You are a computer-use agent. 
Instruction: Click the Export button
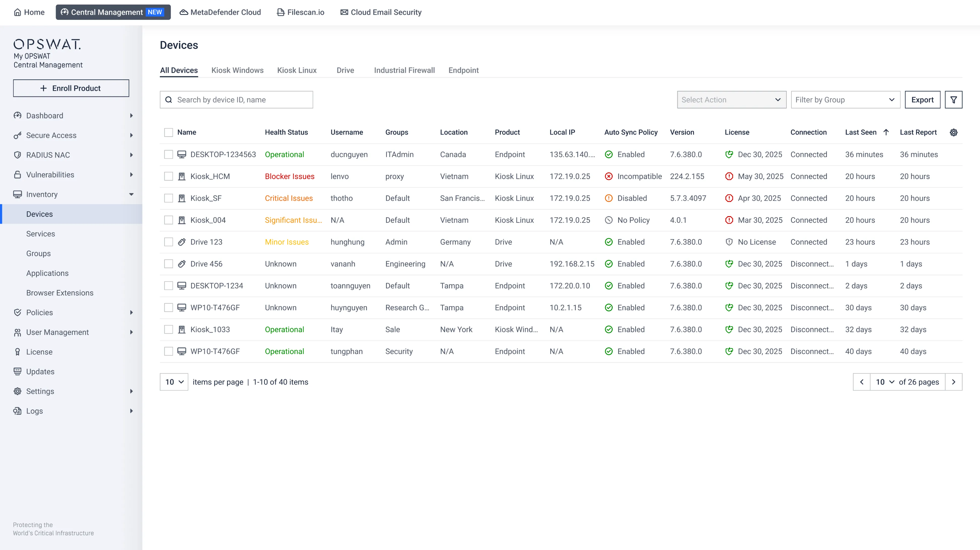[x=922, y=99]
